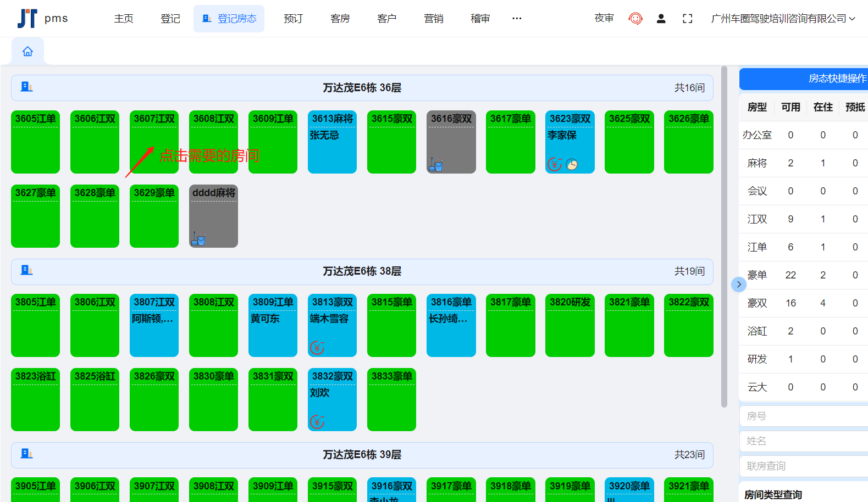Click the user profile icon
Image resolution: width=868 pixels, height=502 pixels.
coord(661,19)
